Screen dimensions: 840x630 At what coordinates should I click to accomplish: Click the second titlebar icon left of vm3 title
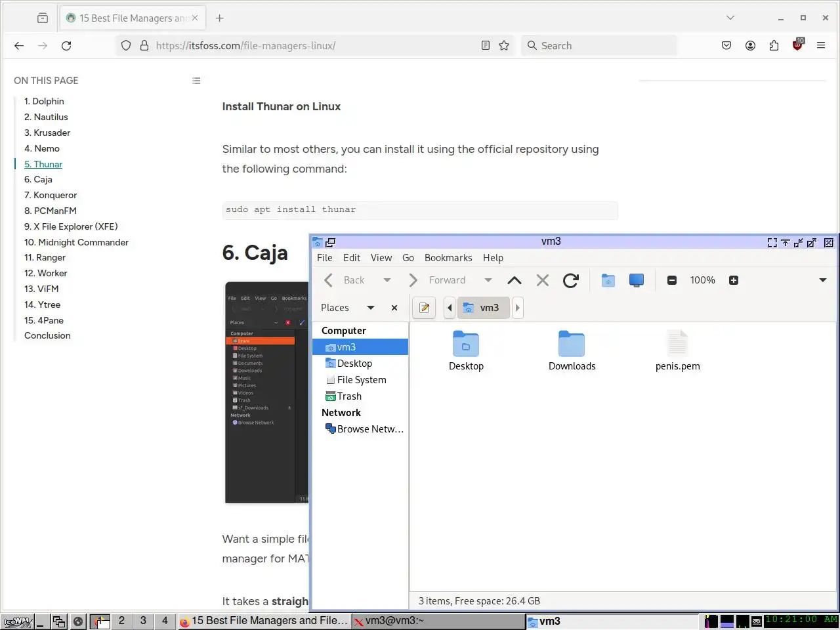[330, 242]
